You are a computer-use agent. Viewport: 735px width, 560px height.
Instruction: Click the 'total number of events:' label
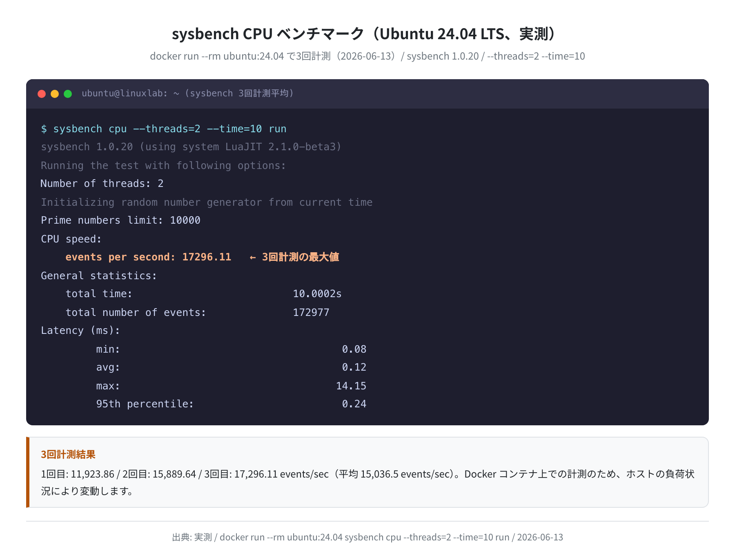[x=136, y=313]
